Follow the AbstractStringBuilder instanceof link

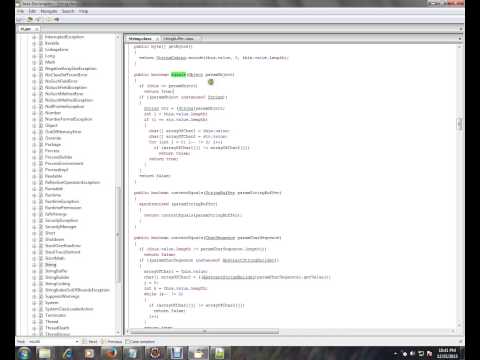[x=249, y=260]
